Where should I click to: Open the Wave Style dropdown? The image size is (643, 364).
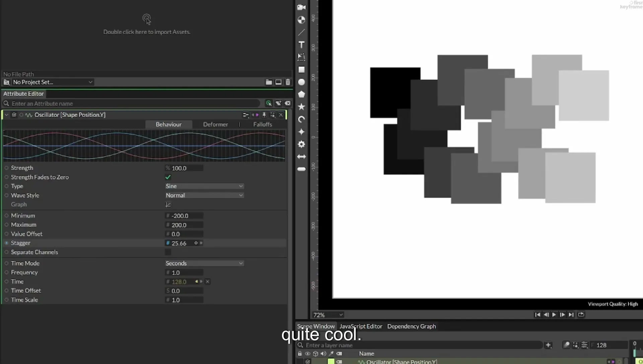click(204, 195)
